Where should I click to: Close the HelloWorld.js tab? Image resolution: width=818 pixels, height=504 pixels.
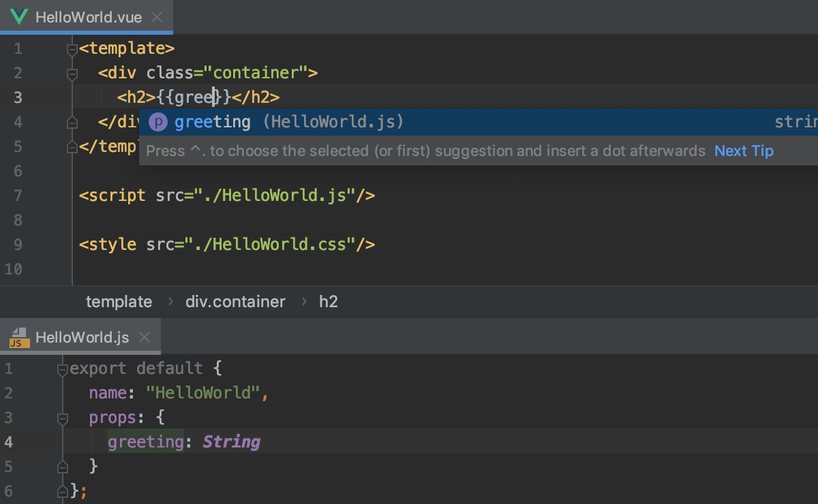tap(144, 336)
